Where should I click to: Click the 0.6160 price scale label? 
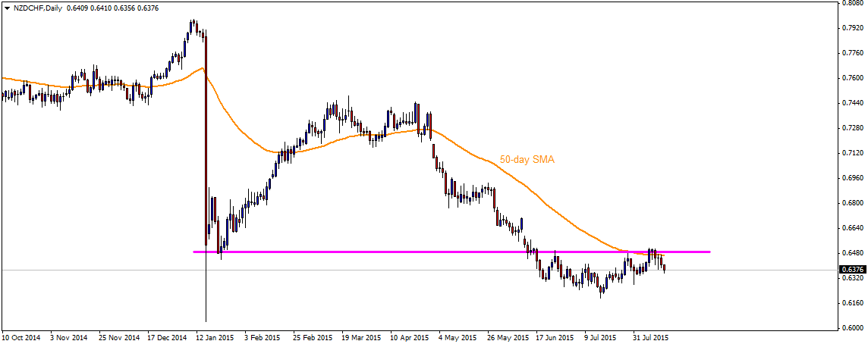(x=853, y=303)
